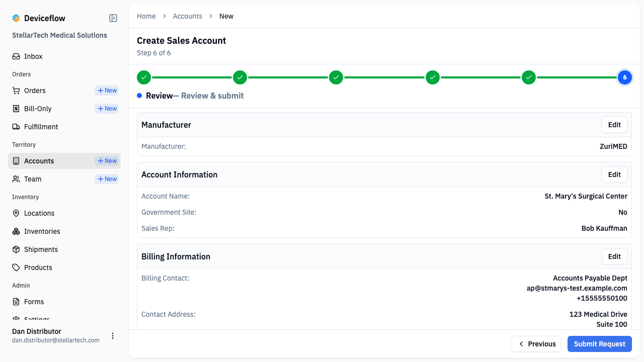The image size is (644, 362).
Task: Select the Bill-Only dollar icon
Action: click(x=16, y=109)
